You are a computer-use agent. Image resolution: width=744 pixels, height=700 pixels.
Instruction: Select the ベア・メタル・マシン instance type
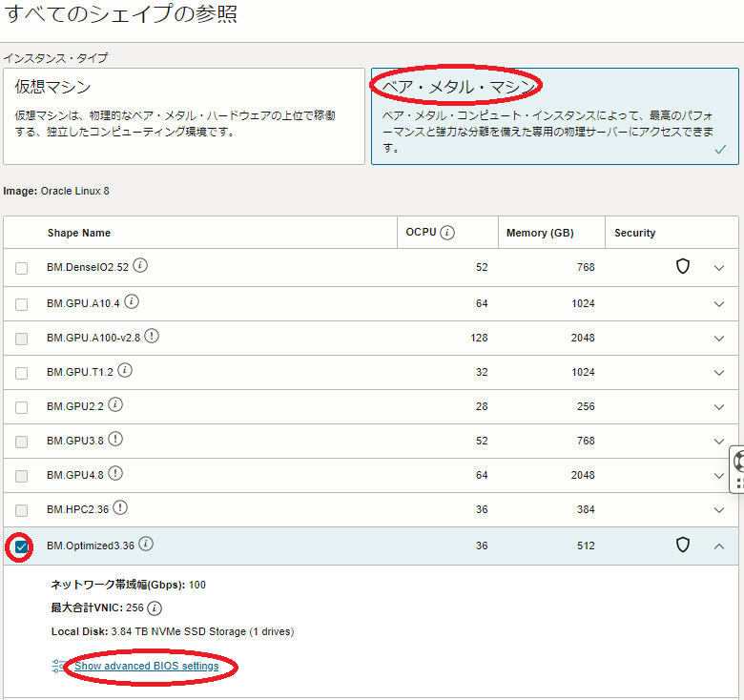(x=554, y=115)
